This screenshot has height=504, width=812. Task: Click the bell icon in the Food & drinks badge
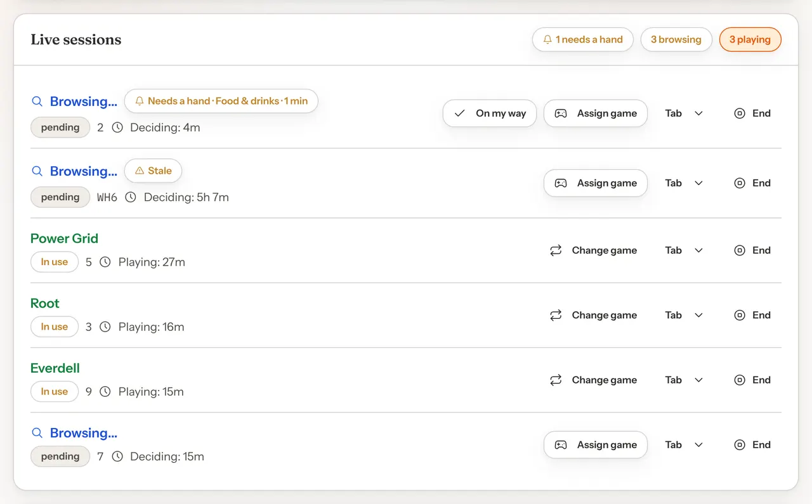click(x=140, y=101)
